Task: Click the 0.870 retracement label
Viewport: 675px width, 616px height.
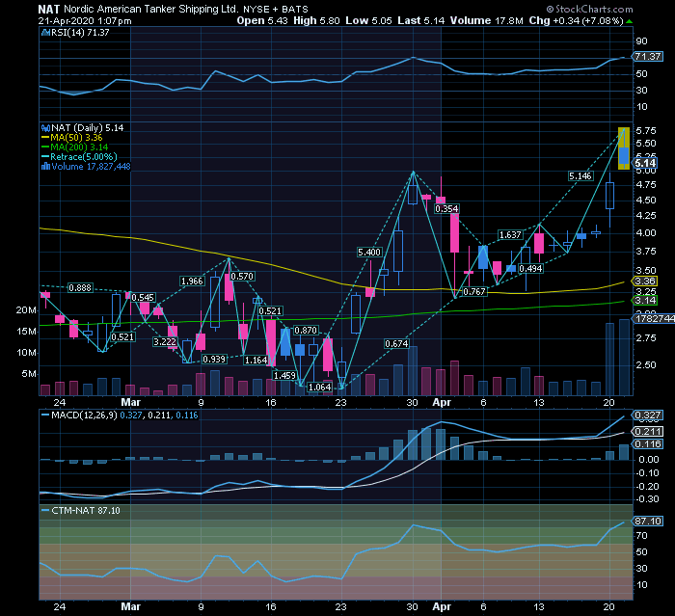Action: click(306, 331)
